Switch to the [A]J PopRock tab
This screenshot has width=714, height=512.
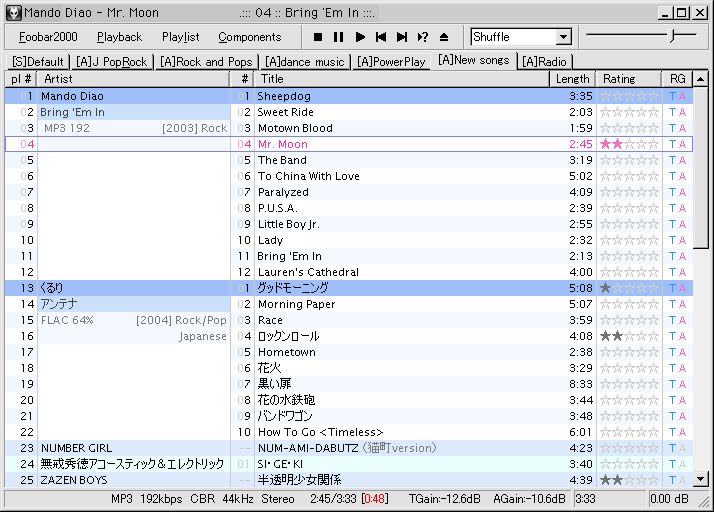point(112,61)
